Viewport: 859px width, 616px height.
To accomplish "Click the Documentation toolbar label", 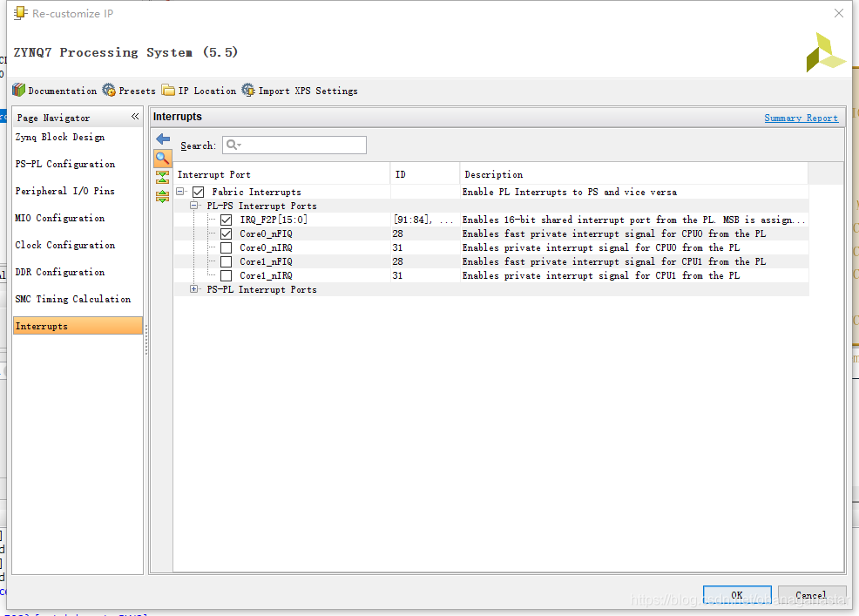I will click(x=63, y=91).
